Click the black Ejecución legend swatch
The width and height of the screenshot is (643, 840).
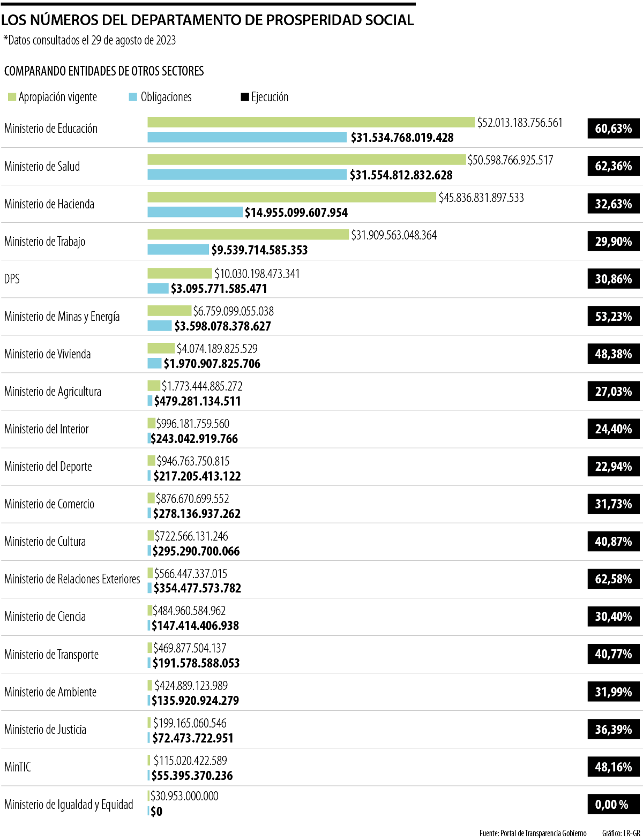(244, 97)
